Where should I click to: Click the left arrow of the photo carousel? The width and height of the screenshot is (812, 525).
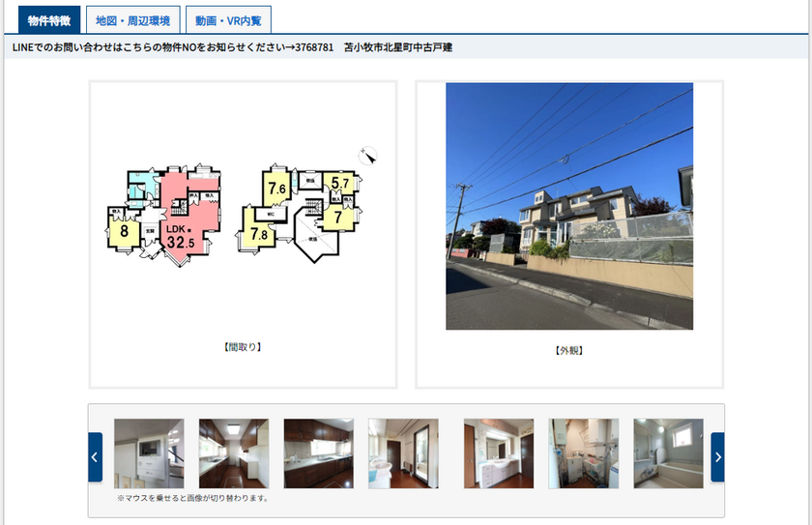pyautogui.click(x=95, y=456)
